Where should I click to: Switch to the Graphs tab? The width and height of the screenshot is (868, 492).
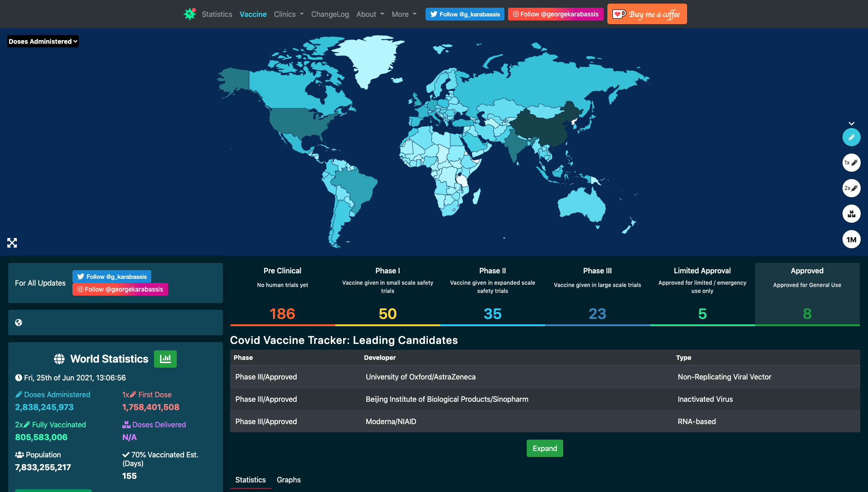288,480
